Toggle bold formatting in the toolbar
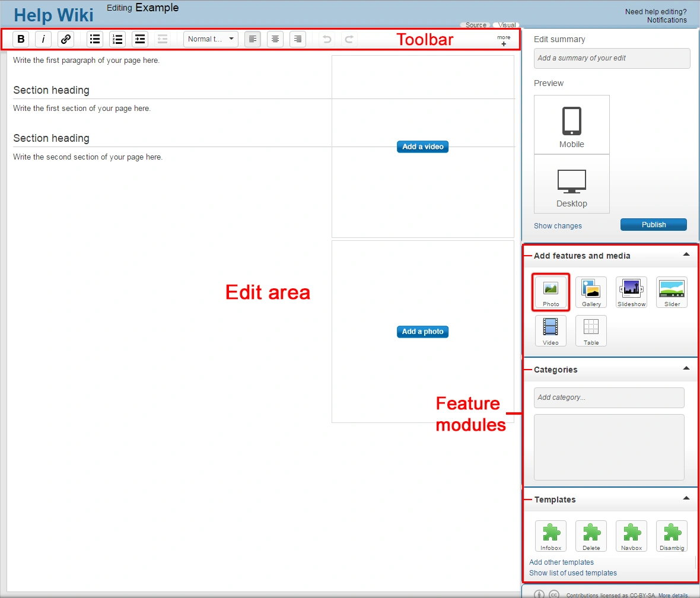The image size is (700, 598). (21, 39)
